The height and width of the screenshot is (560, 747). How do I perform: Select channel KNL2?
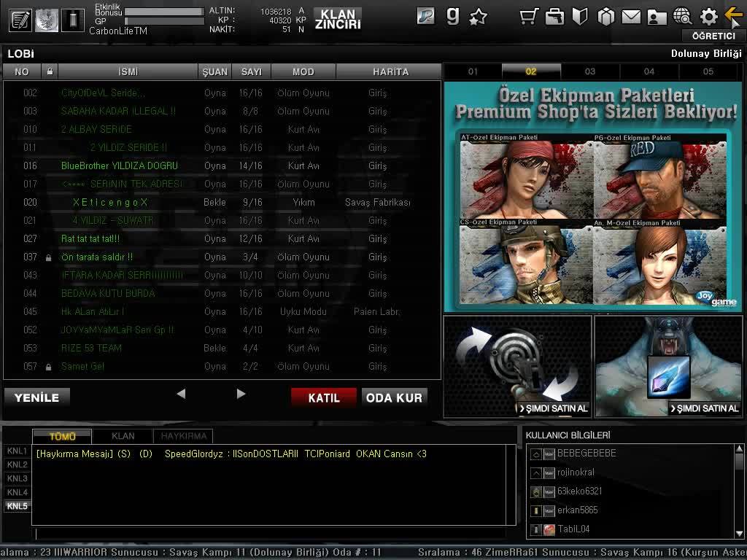18,464
